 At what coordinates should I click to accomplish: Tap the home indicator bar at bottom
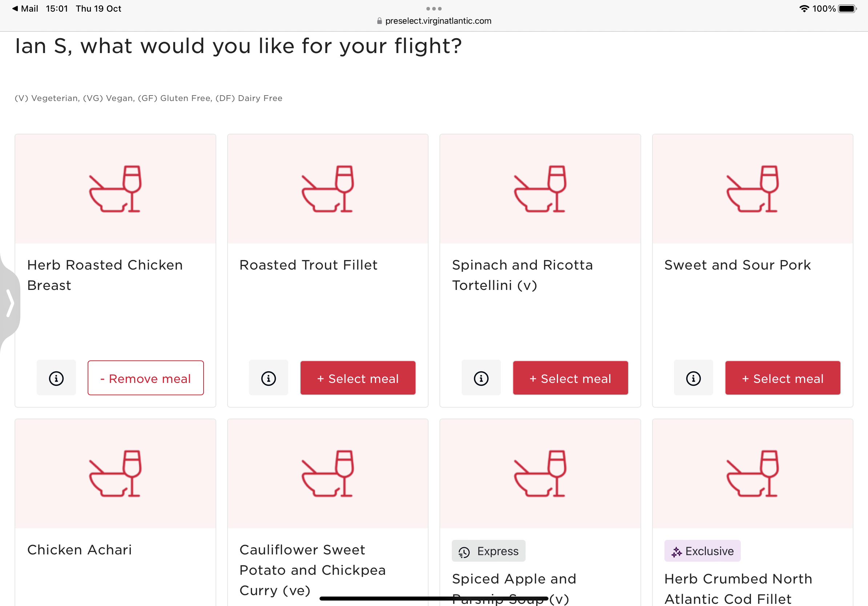(434, 598)
